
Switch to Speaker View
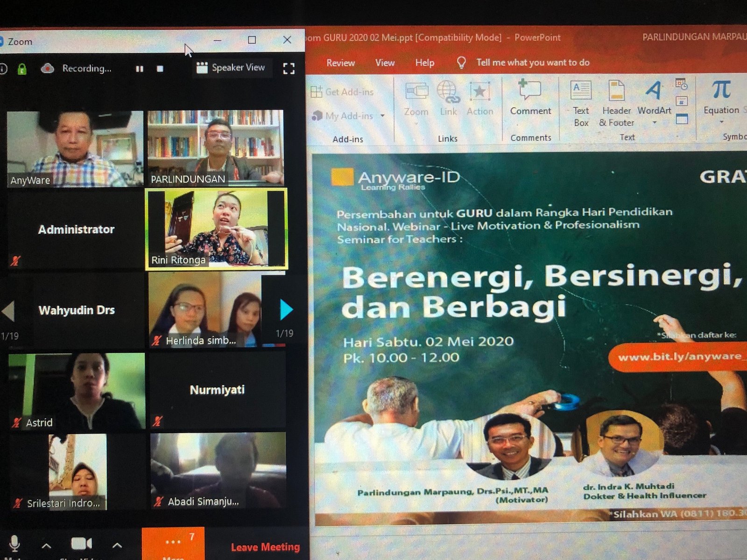(x=232, y=68)
